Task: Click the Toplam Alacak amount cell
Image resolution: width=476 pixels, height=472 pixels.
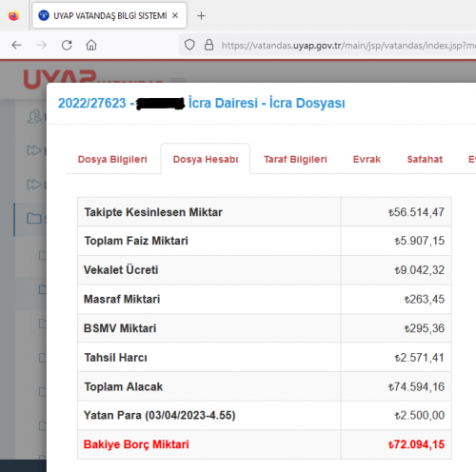Action: pos(396,386)
